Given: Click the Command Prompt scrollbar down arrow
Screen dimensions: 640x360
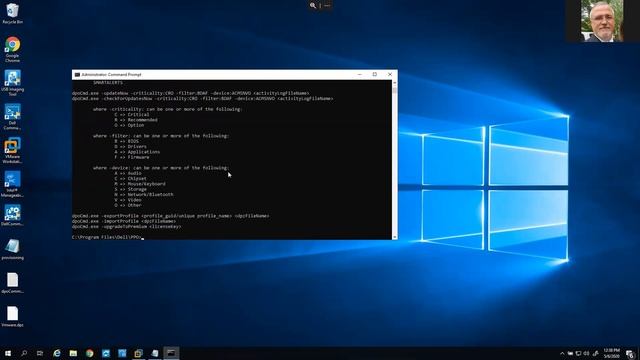Looking at the screenshot, I should coord(394,237).
